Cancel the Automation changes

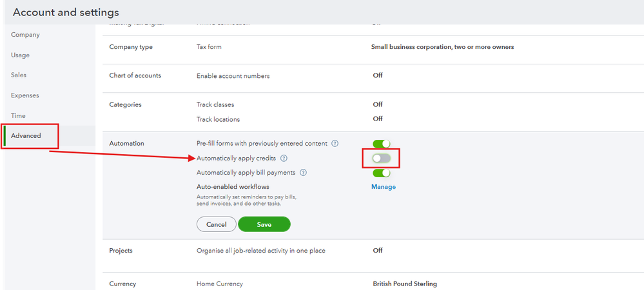tap(216, 224)
